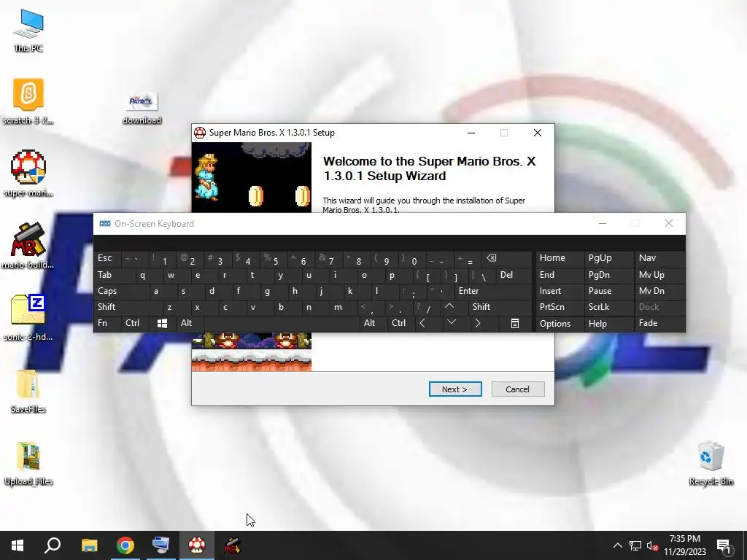This screenshot has width=747, height=560.
Task: Open Google Chrome from the taskbar
Action: point(125,545)
